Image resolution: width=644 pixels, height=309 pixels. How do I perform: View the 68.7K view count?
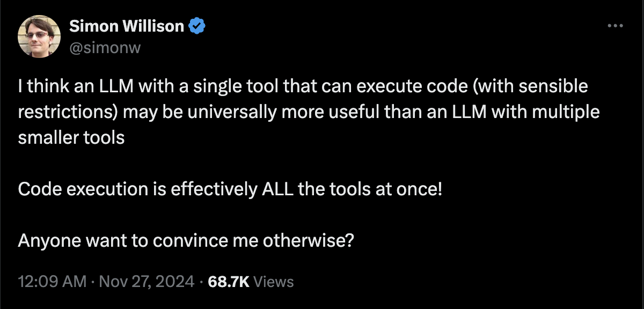pos(228,282)
